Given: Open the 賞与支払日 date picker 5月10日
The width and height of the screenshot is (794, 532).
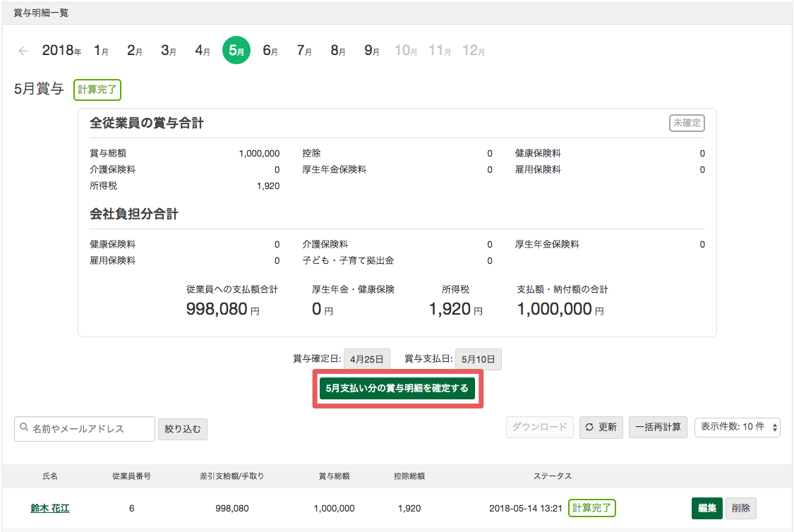Looking at the screenshot, I should click(x=479, y=359).
